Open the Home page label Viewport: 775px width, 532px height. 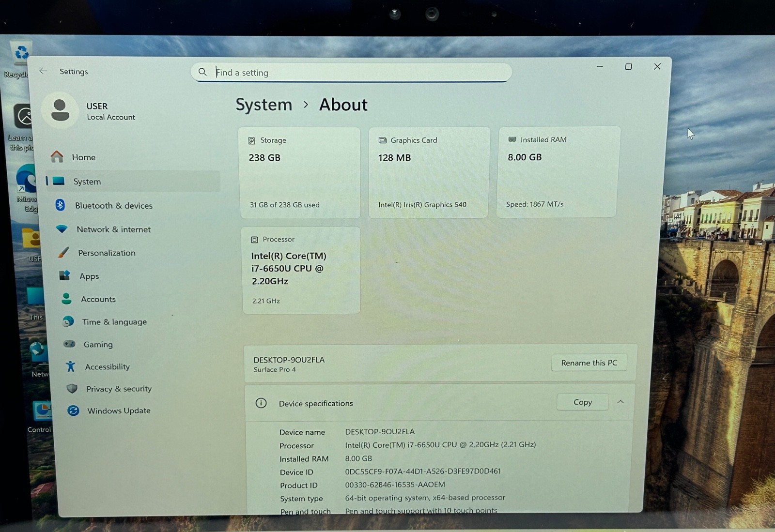[84, 157]
